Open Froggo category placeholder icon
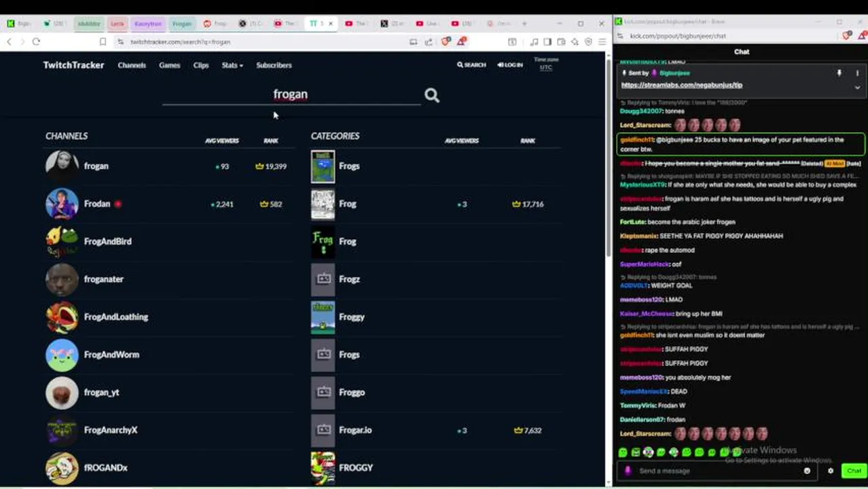 [323, 392]
